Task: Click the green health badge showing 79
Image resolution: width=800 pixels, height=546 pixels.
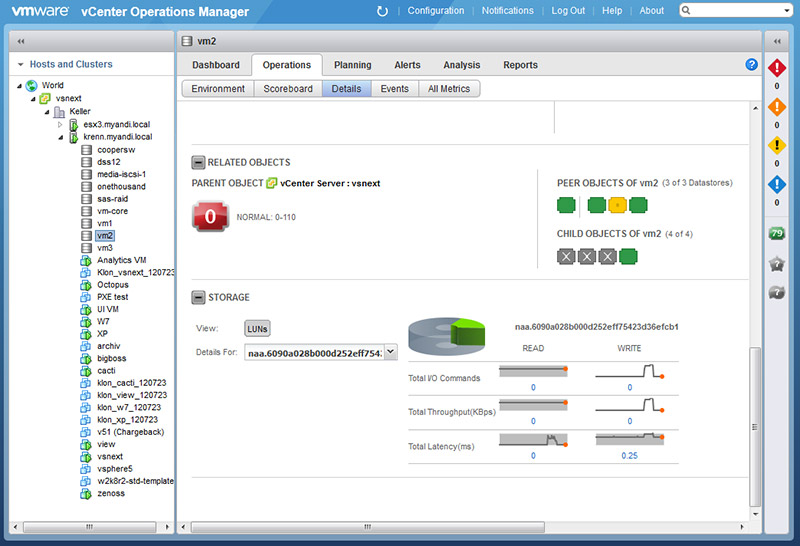Action: pos(777,234)
